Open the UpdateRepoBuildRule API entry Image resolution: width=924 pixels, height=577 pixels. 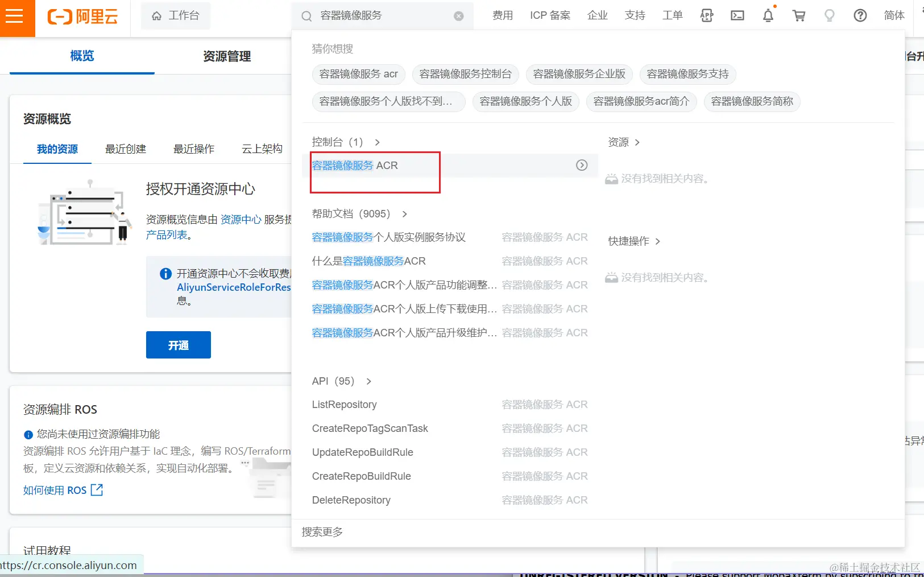[362, 452]
